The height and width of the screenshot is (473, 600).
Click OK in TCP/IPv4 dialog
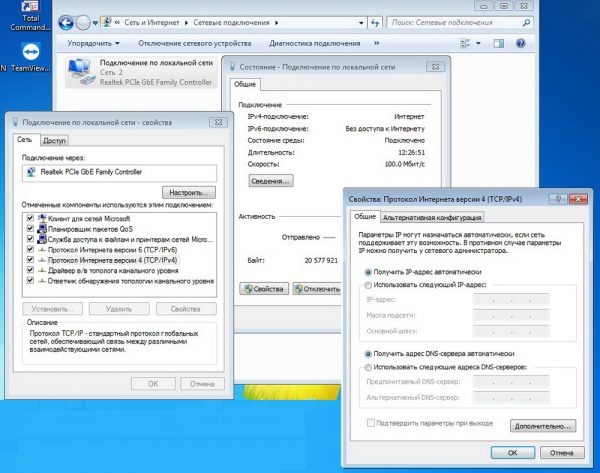513,453
